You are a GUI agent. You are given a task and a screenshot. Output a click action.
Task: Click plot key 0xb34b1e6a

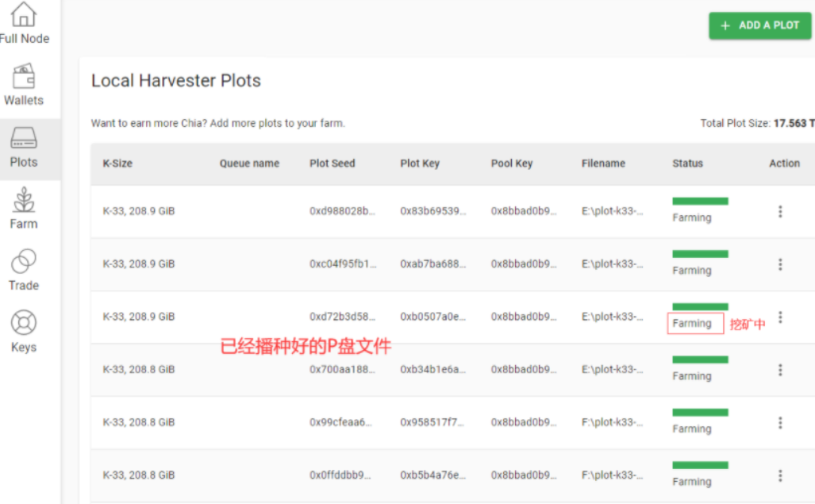pos(433,369)
